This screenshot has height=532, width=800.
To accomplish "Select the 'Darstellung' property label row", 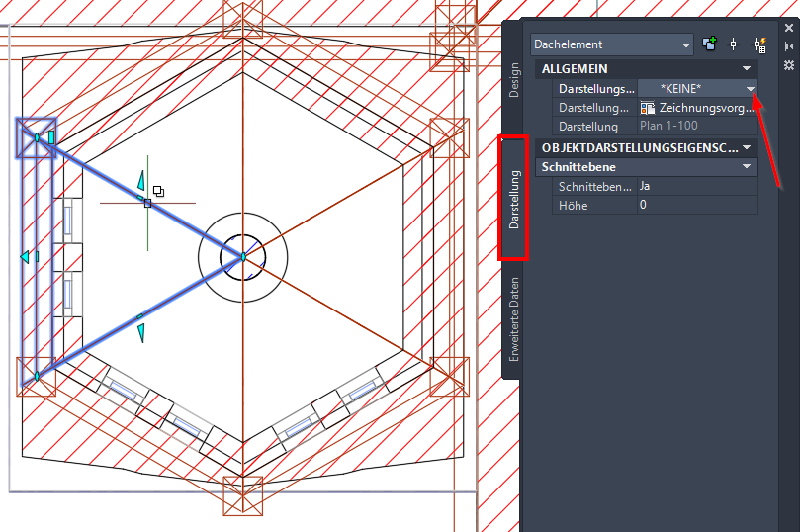I will (x=587, y=127).
